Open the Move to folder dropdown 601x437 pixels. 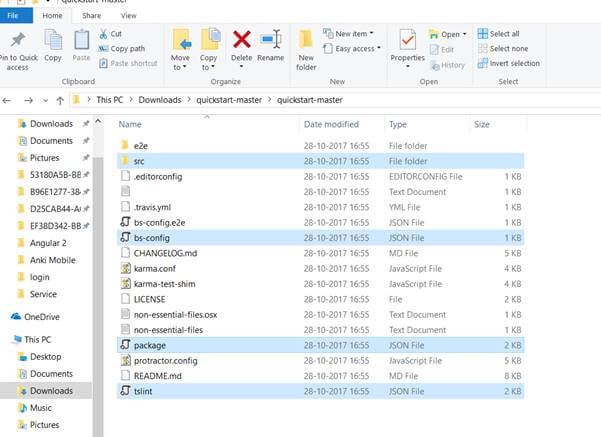coord(180,49)
